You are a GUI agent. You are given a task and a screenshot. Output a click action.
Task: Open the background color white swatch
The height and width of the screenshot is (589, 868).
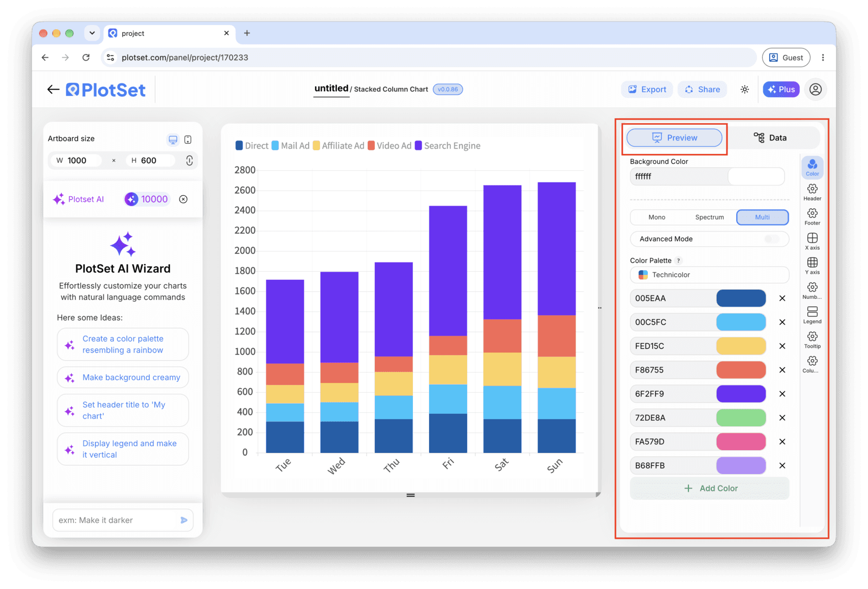(756, 177)
